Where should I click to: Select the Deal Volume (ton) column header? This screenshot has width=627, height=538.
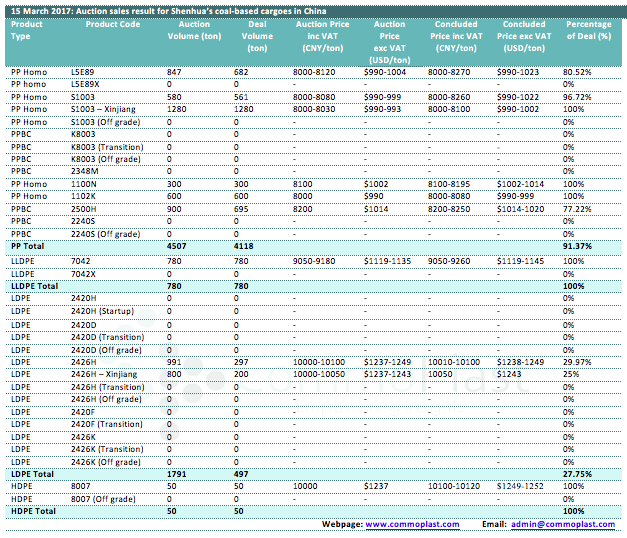256,35
